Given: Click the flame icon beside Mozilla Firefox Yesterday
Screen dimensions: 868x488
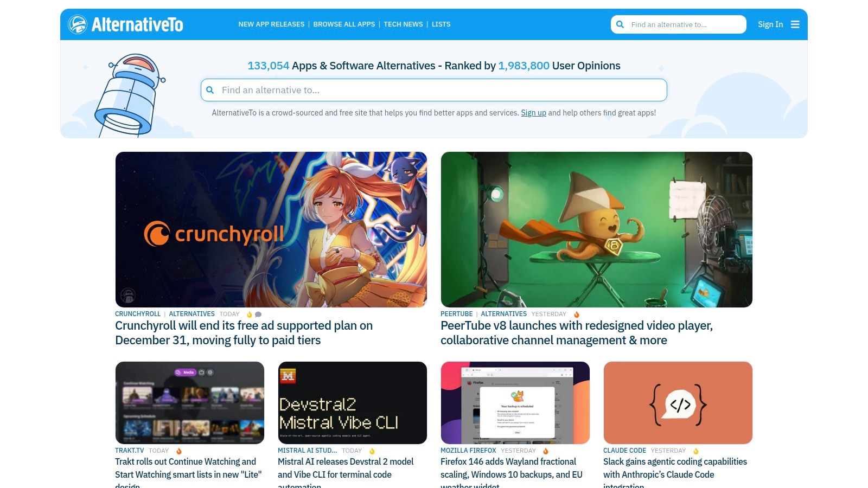Looking at the screenshot, I should point(546,451).
